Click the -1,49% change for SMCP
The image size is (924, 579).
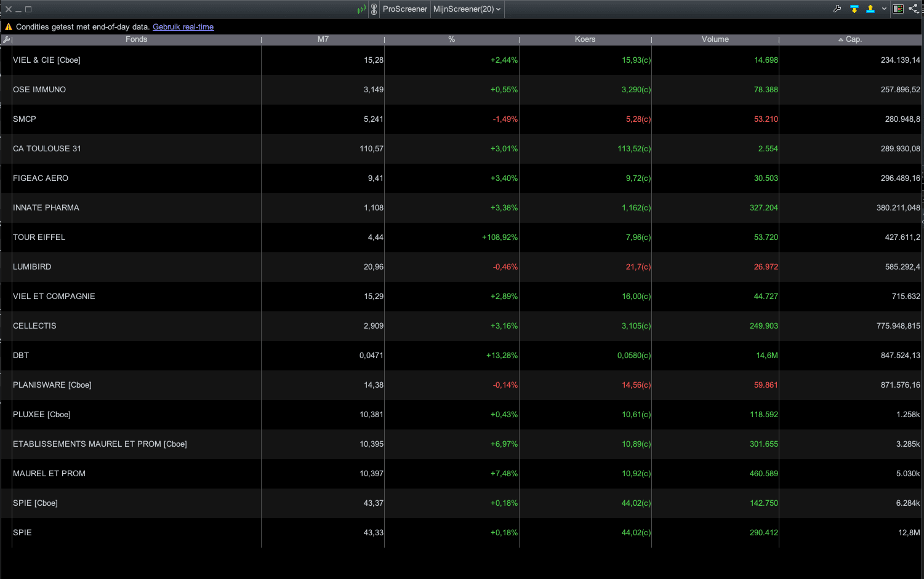[505, 119]
